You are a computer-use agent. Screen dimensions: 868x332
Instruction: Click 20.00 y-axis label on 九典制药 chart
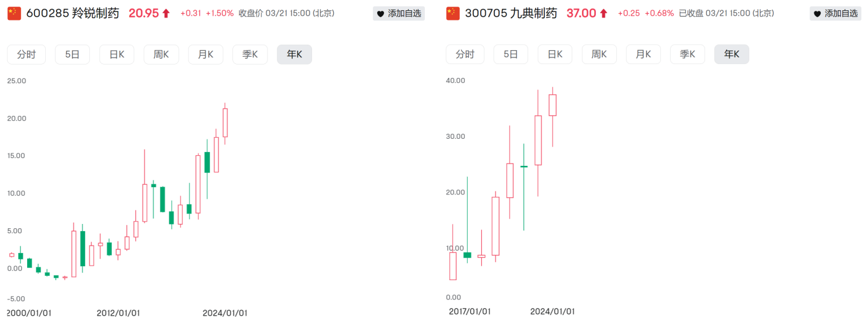(456, 192)
